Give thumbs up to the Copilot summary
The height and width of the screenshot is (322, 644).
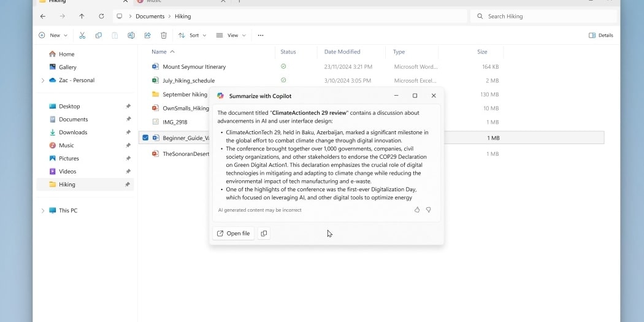click(417, 210)
